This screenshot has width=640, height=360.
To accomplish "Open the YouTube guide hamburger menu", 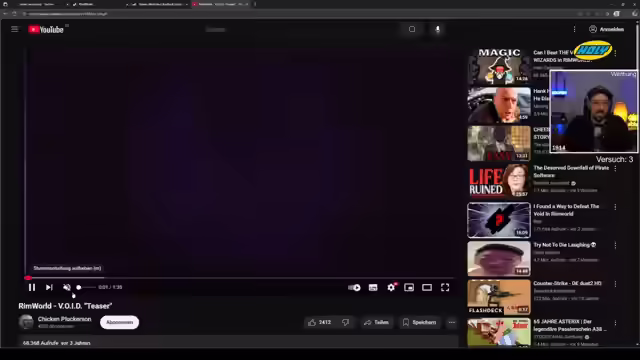I will pyautogui.click(x=15, y=29).
